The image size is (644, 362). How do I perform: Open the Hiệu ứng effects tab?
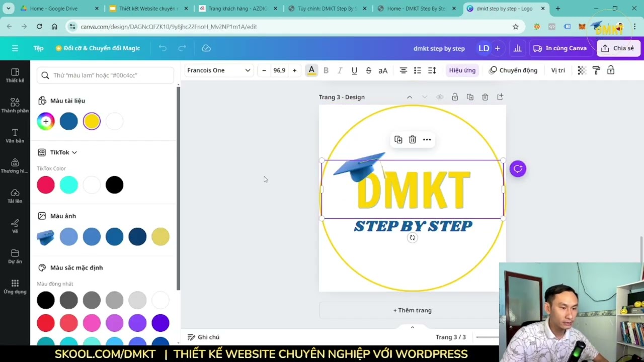[x=462, y=70]
